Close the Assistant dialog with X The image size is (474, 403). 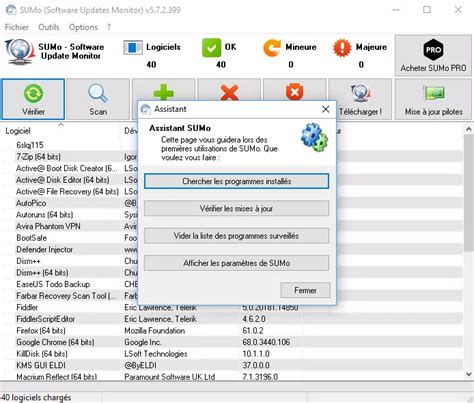tap(326, 109)
